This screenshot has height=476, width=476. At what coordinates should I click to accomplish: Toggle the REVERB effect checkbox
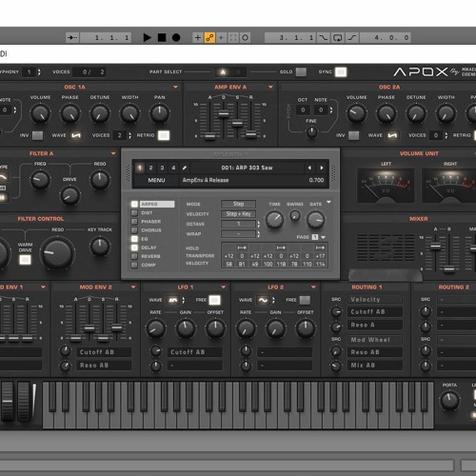pos(134,256)
